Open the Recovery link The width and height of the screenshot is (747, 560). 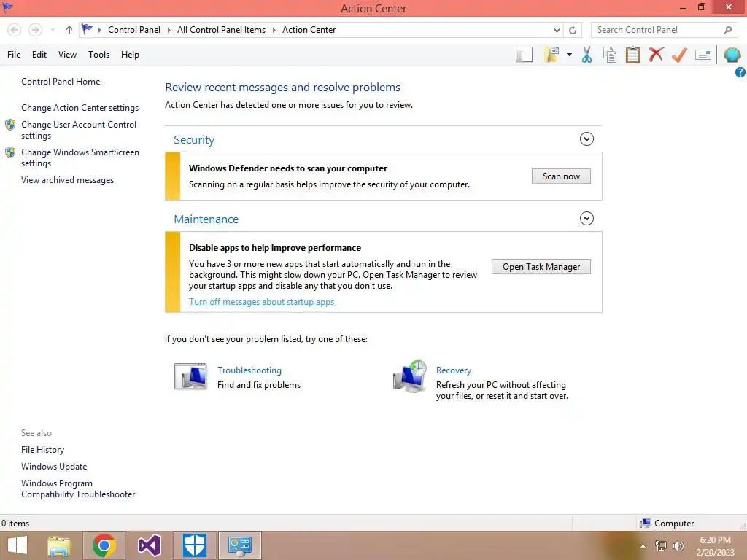454,370
